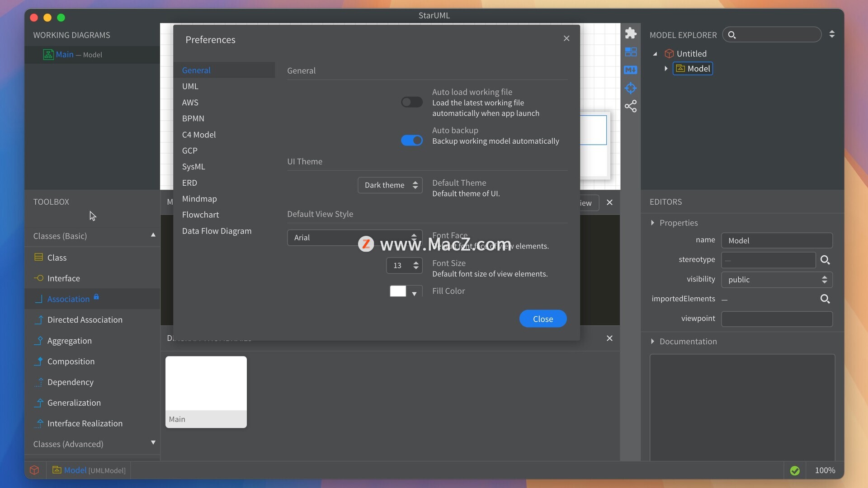
Task: Open the visibility public dropdown
Action: pos(777,280)
